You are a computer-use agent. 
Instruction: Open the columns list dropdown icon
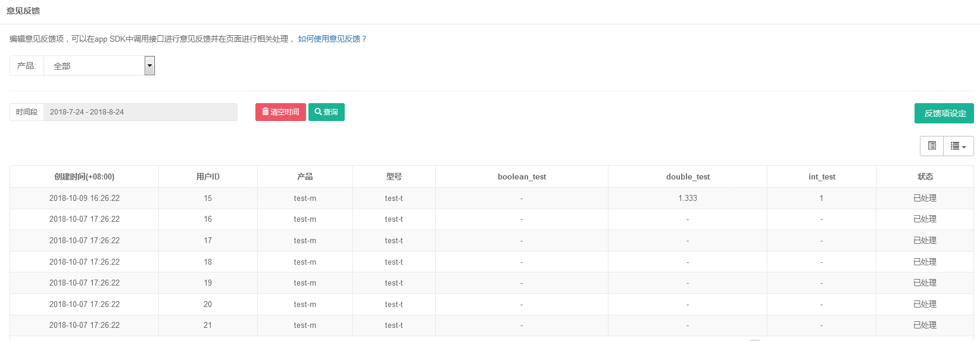[x=958, y=146]
